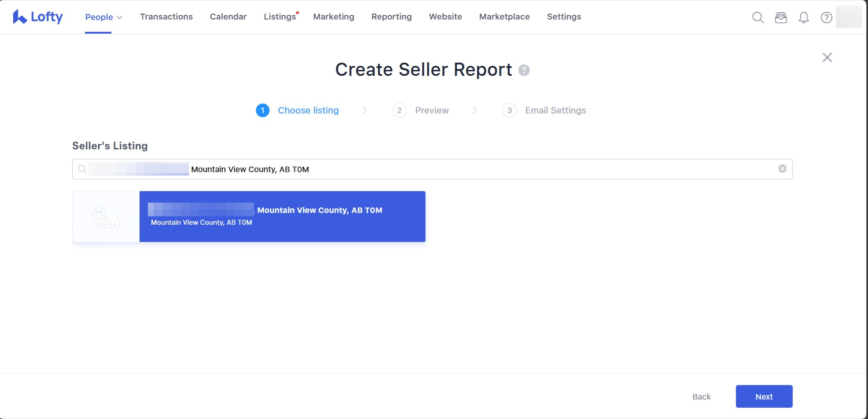Show notifications via bell icon
The height and width of the screenshot is (419, 868).
pyautogui.click(x=803, y=17)
